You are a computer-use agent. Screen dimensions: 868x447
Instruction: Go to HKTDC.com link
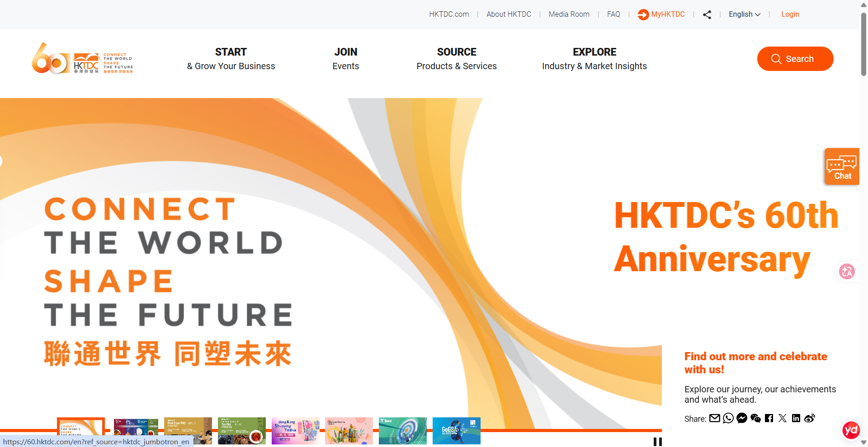(449, 14)
